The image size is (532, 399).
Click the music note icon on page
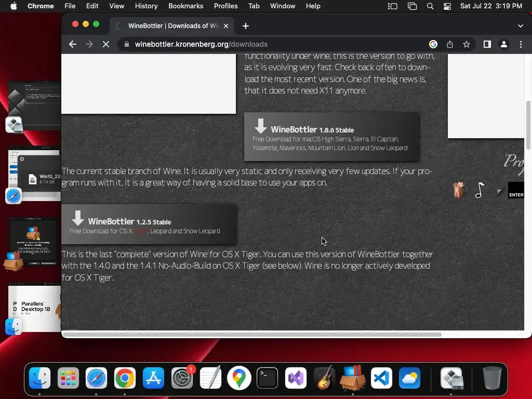pos(480,190)
